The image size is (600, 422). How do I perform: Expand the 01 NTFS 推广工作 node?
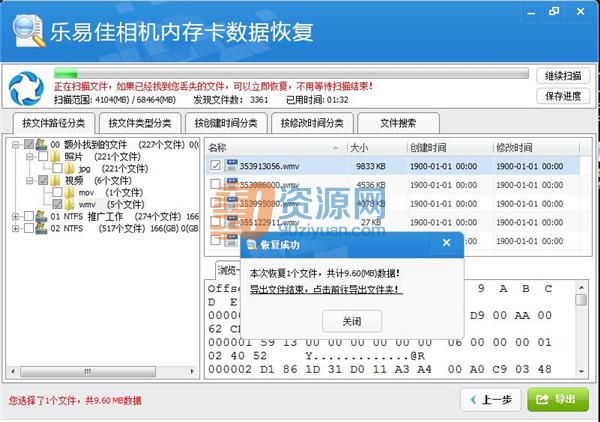[16, 216]
